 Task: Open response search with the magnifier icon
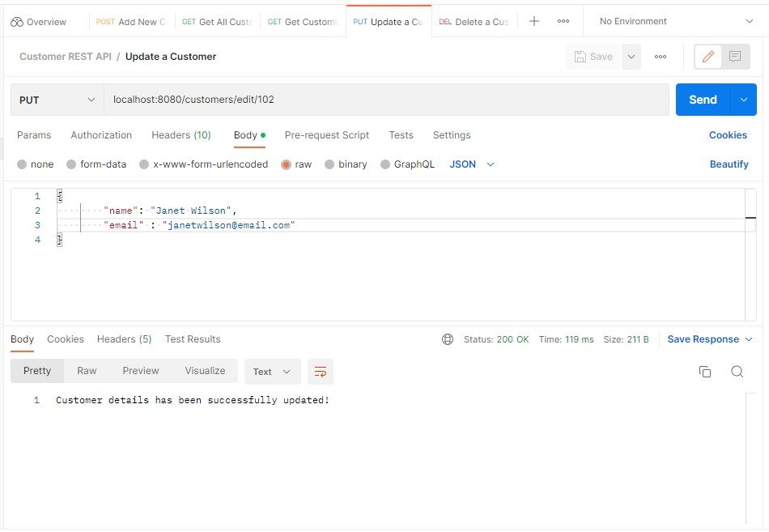click(737, 371)
